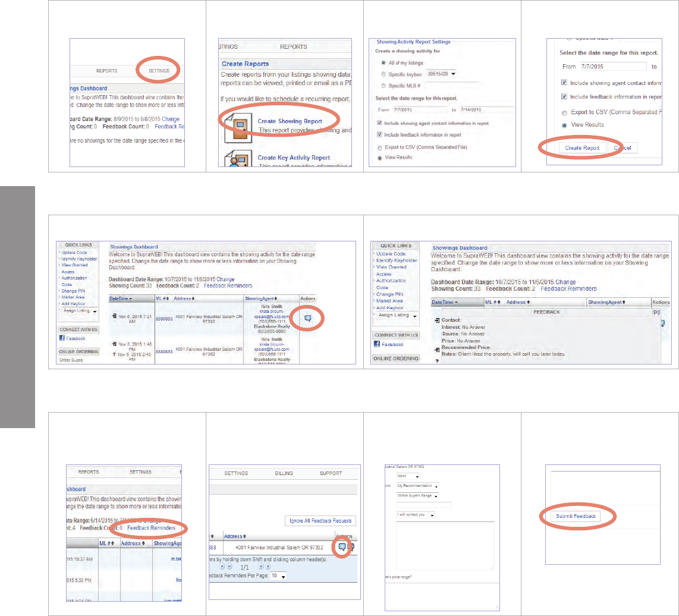Click Change PIN link in the Kris Smith dashboard
The height and width of the screenshot is (616, 679).
(x=73, y=291)
